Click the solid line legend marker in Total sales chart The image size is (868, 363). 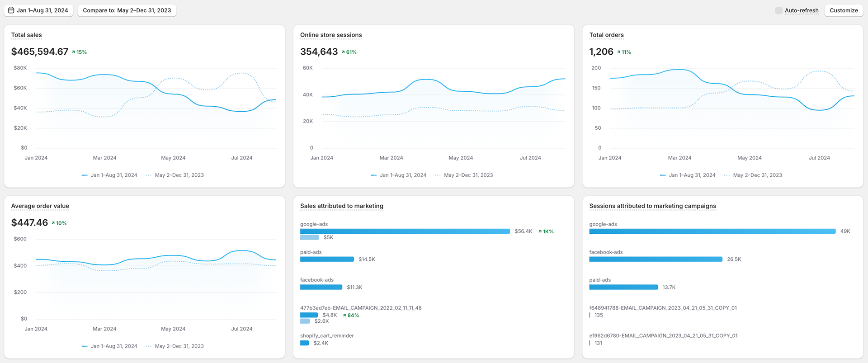click(85, 175)
